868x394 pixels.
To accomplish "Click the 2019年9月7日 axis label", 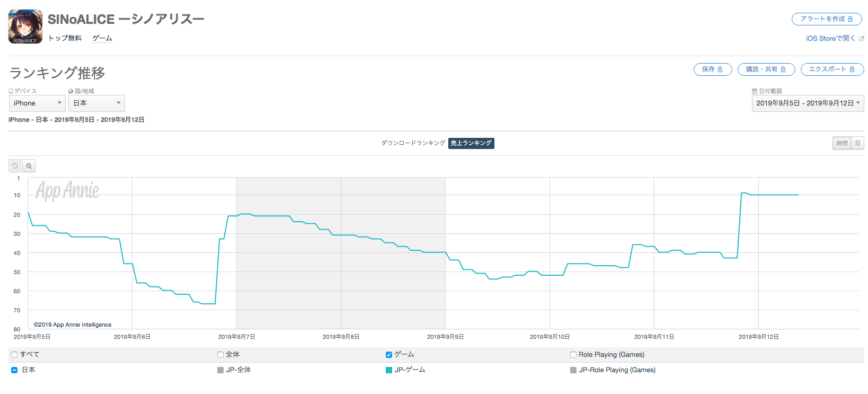I will tap(236, 337).
